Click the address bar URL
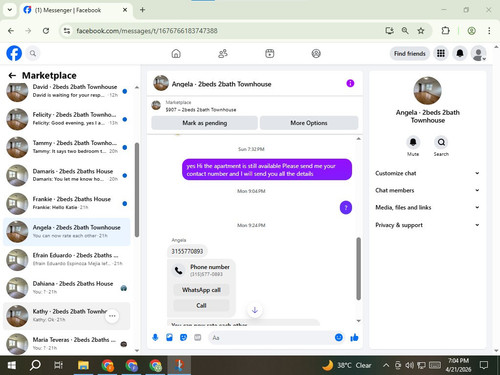Image resolution: width=500 pixels, height=375 pixels. tap(147, 31)
